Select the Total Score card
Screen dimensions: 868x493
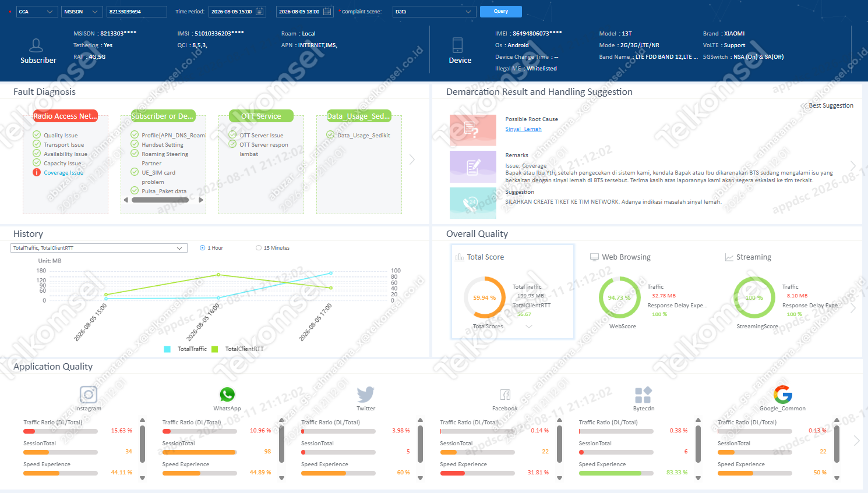513,292
